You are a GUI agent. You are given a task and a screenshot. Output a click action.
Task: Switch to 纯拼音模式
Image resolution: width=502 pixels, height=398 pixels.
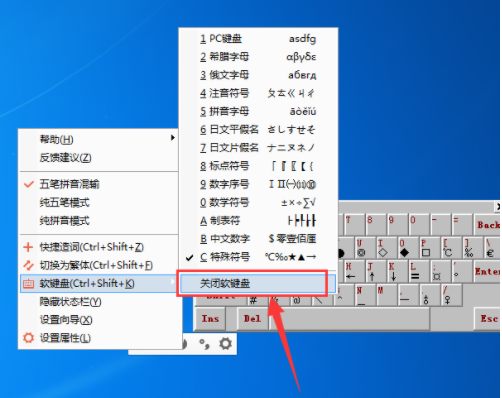point(99,221)
